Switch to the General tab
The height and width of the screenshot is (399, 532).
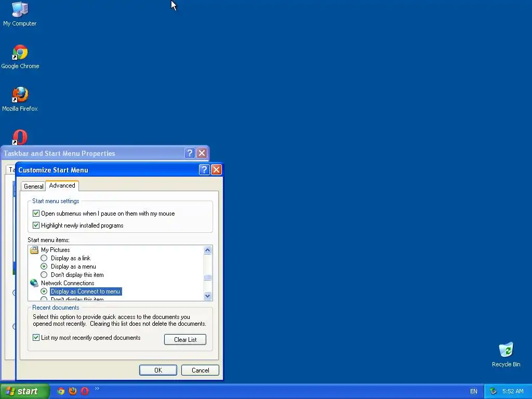tap(33, 187)
